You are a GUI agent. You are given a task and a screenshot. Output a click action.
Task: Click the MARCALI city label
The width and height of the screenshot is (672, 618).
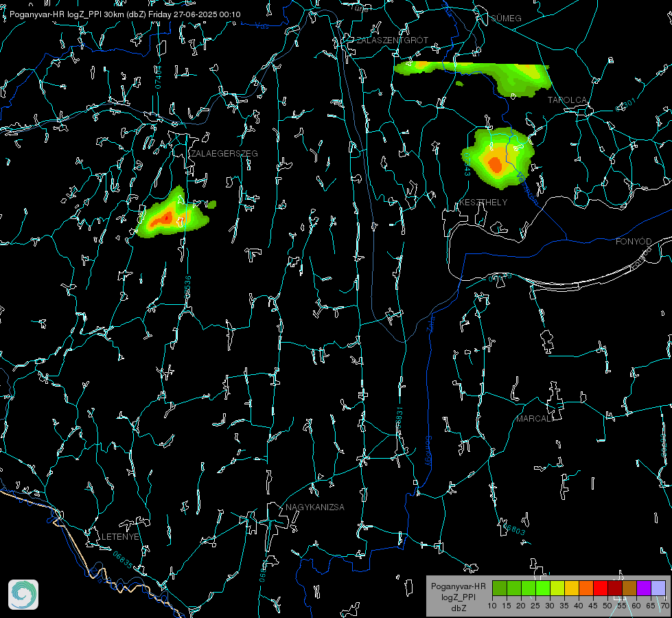tap(535, 419)
